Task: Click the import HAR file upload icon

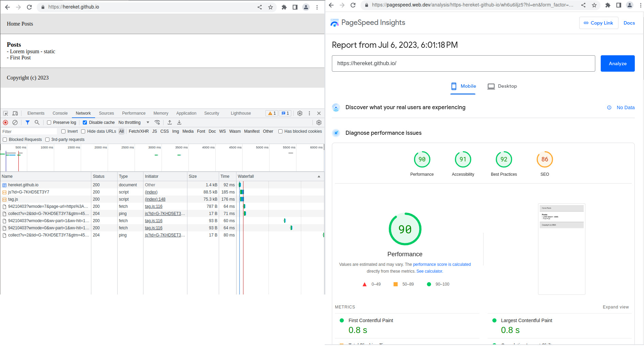Action: (x=170, y=122)
